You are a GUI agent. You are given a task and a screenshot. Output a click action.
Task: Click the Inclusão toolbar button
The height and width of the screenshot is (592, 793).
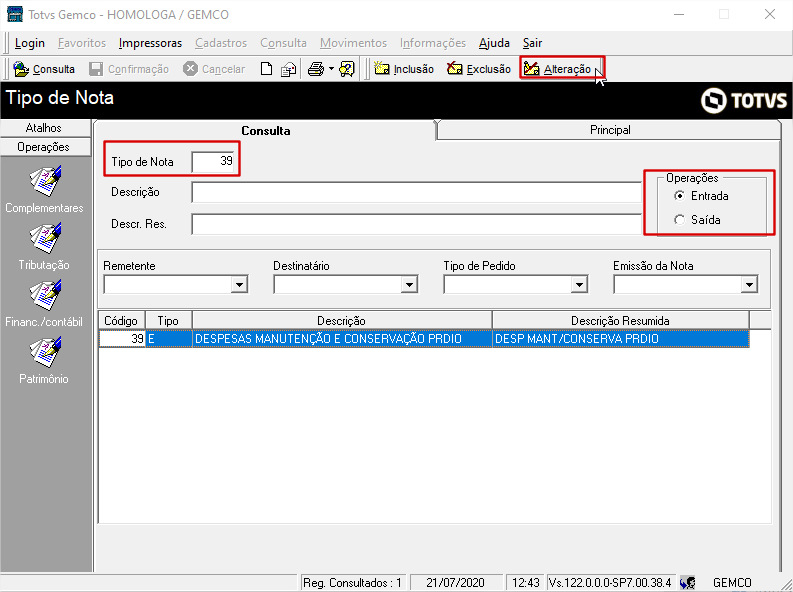click(x=404, y=69)
